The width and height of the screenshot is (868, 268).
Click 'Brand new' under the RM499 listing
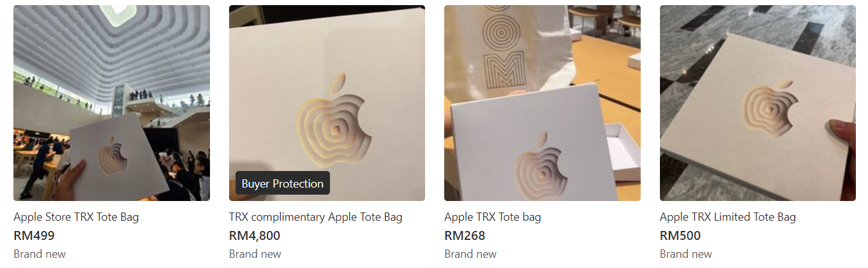(x=40, y=254)
